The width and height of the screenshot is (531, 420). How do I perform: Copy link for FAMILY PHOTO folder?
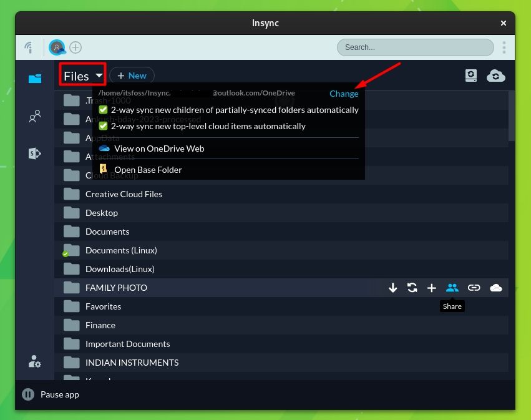click(474, 288)
